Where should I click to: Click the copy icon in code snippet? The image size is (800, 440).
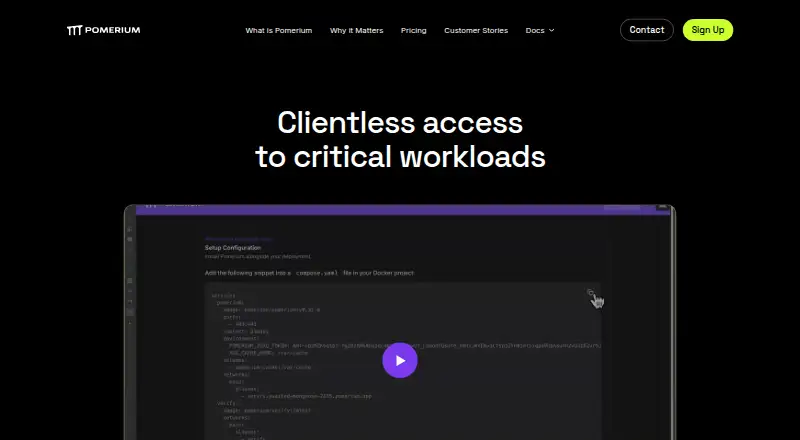click(590, 292)
